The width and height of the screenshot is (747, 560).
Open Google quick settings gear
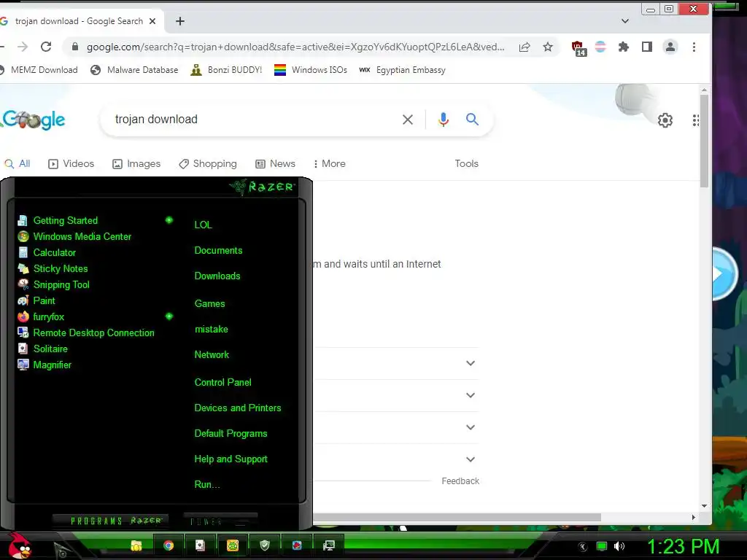[665, 120]
